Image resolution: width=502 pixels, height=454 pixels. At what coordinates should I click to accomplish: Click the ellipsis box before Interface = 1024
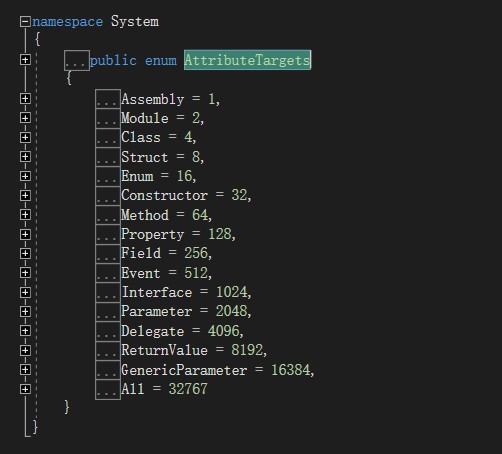click(108, 293)
